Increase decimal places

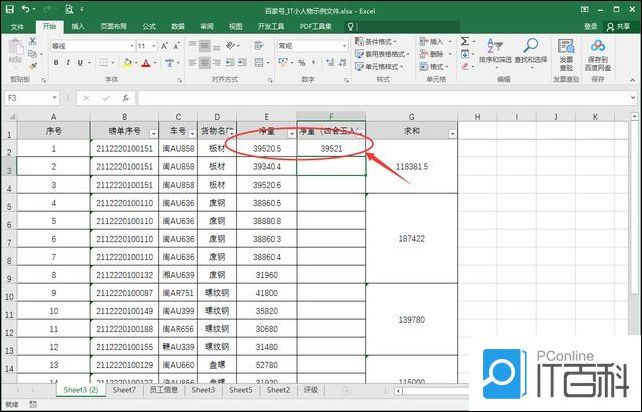pyautogui.click(x=330, y=63)
